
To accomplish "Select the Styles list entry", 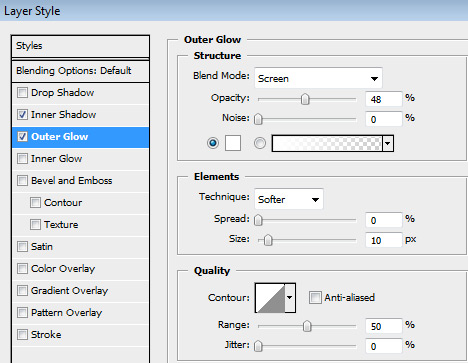I will (x=80, y=46).
